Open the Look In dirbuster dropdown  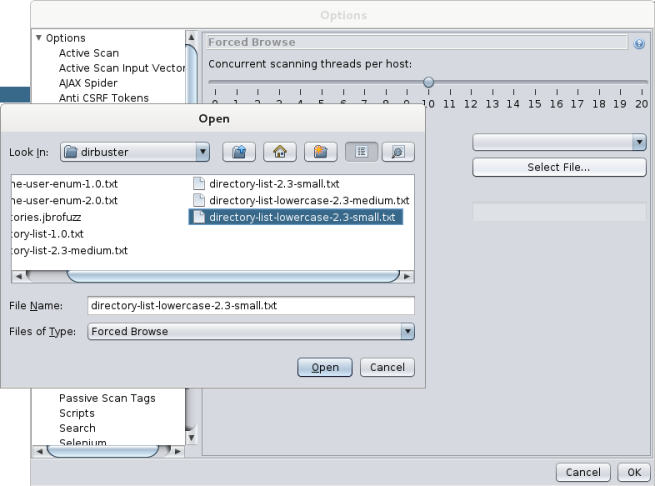[x=203, y=152]
